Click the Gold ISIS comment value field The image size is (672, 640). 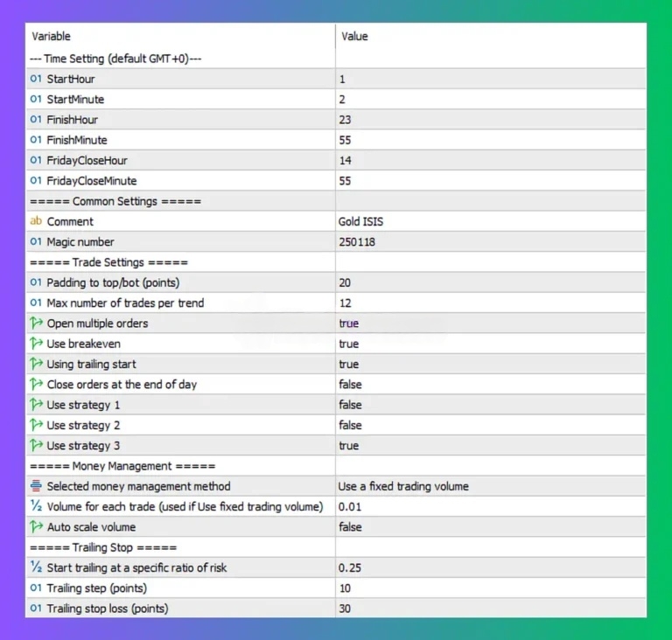pos(360,221)
